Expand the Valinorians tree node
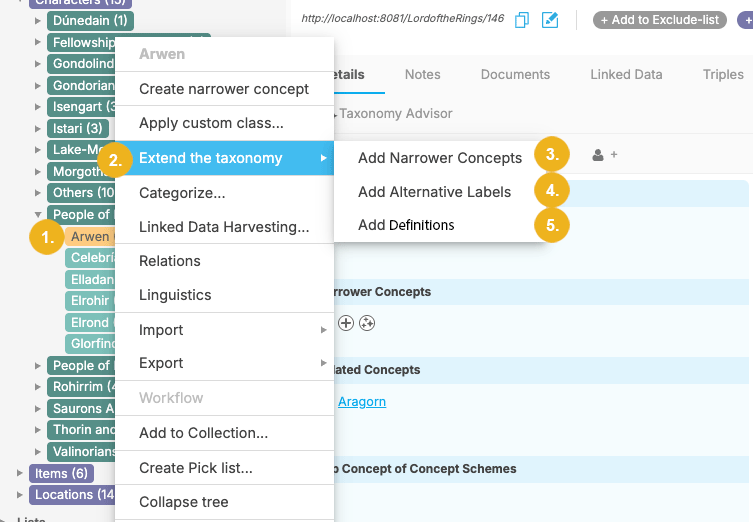The width and height of the screenshot is (753, 522). (37, 451)
